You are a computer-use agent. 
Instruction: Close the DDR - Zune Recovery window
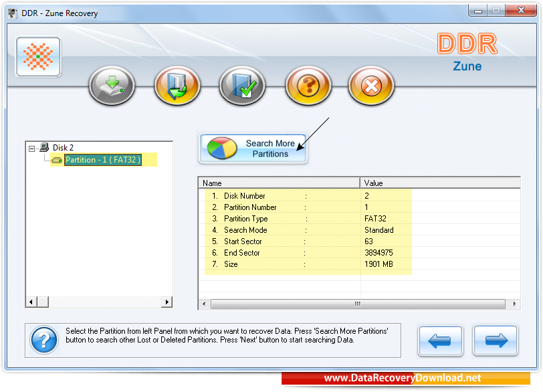520,11
